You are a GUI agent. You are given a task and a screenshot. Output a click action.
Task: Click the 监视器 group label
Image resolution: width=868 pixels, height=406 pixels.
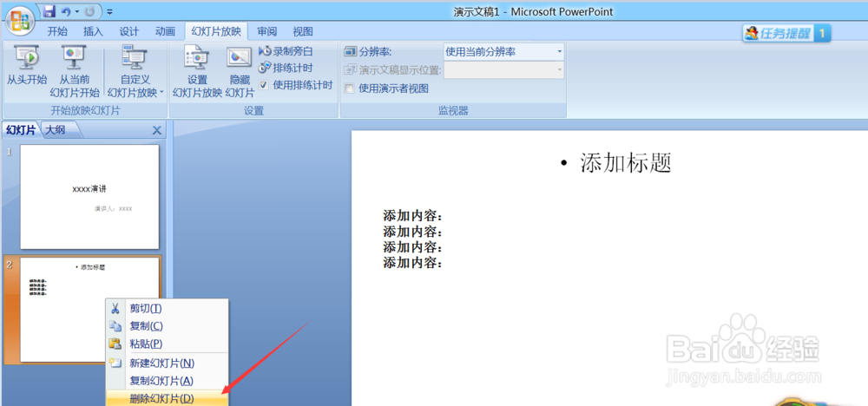[x=453, y=111]
